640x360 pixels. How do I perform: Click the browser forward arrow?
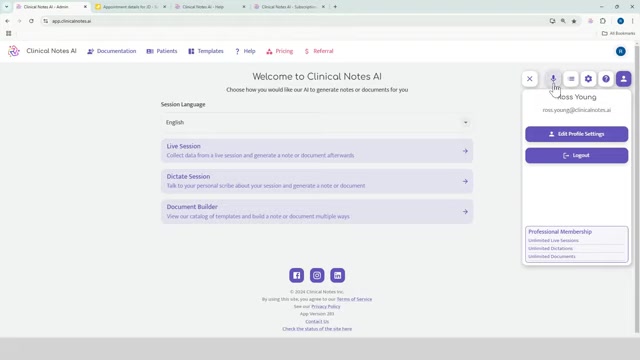19,21
